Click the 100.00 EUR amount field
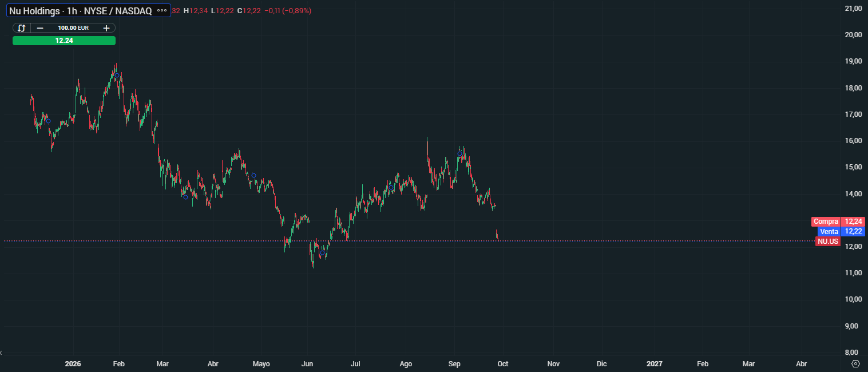The width and height of the screenshot is (868, 372). click(x=73, y=27)
